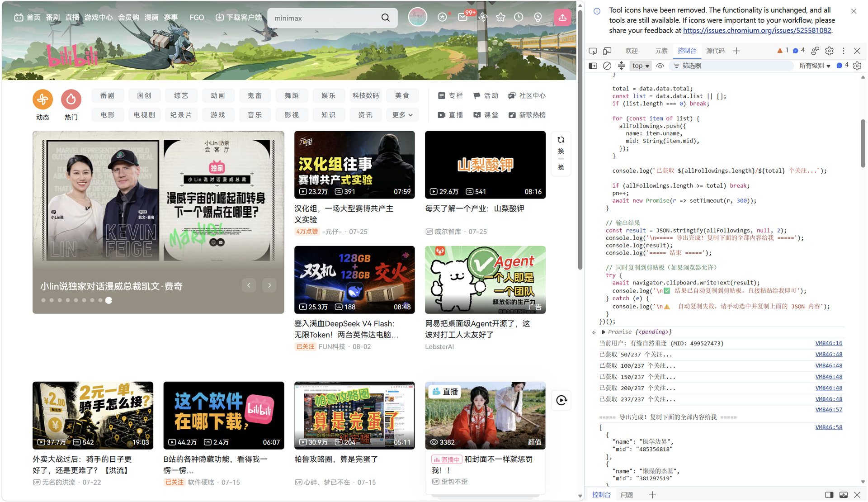Open the 这个软件在哪下载 video thumbnail

point(224,416)
